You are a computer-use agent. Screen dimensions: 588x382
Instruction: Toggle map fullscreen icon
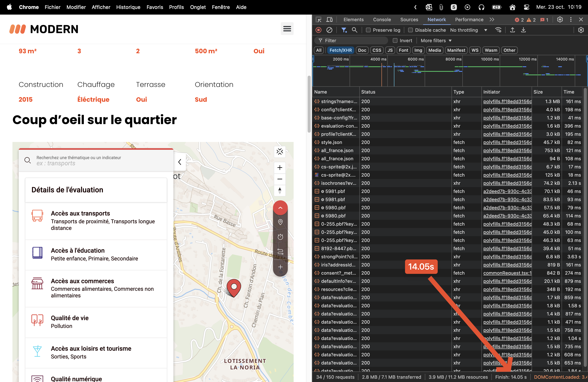[x=280, y=152]
